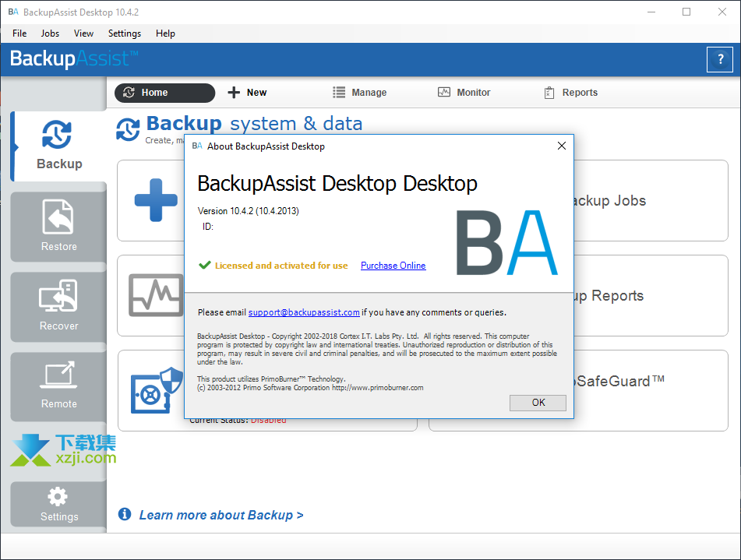Screen dimensions: 741x560
Task: Click the SafeGuard card behind dialog
Action: [x=651, y=390]
